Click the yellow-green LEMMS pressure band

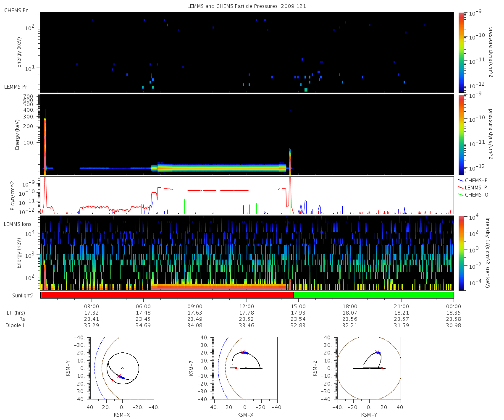pyautogui.click(x=222, y=168)
